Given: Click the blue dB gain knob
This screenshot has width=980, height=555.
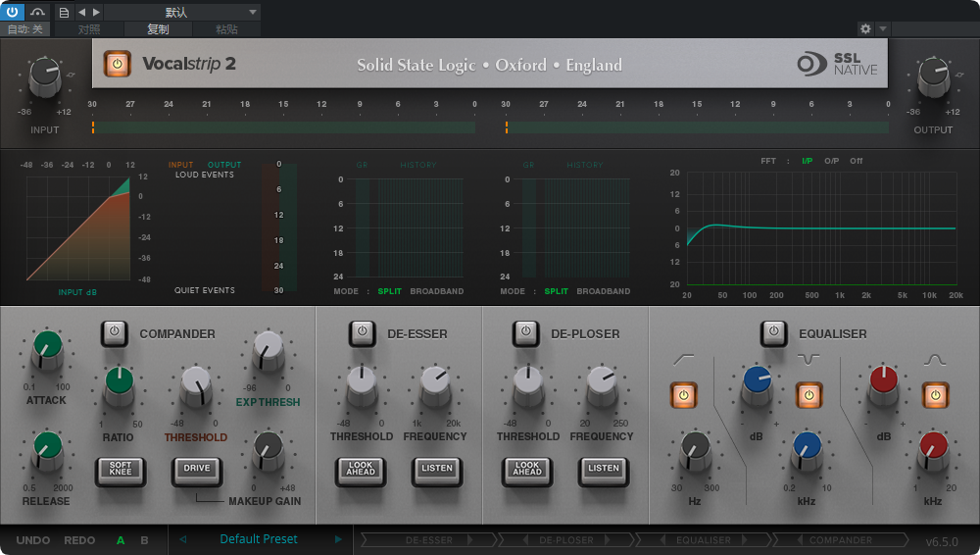Looking at the screenshot, I should point(757,384).
